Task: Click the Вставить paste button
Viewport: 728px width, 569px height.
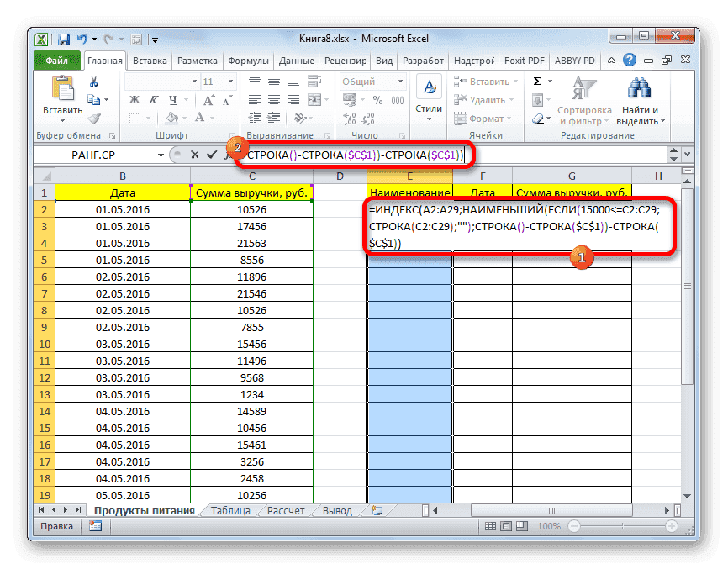Action: coord(61,92)
